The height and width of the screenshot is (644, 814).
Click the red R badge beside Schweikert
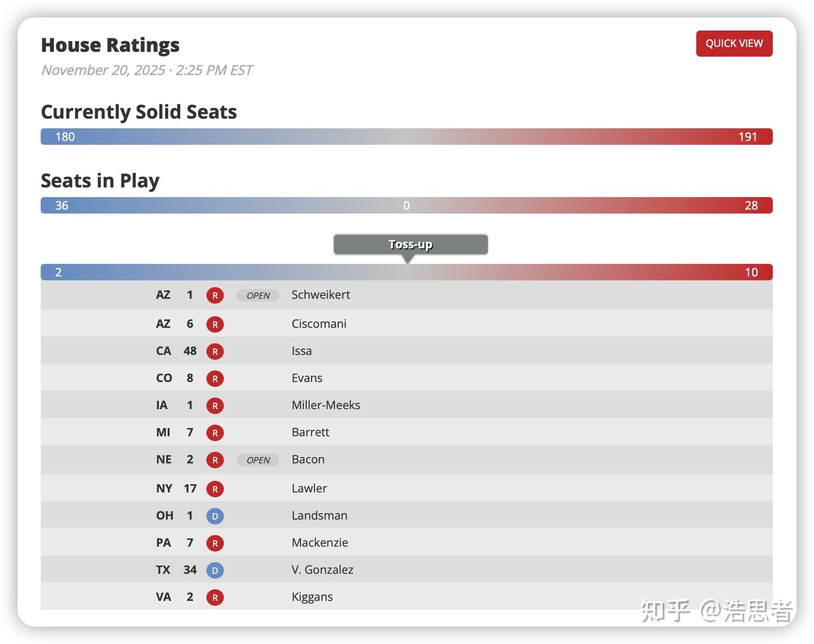[x=215, y=295]
